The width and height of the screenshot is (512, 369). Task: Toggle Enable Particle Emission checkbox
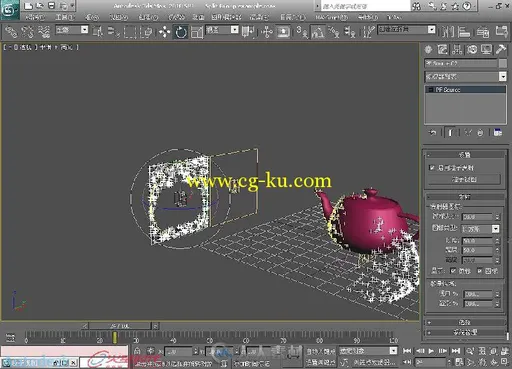tap(432, 168)
